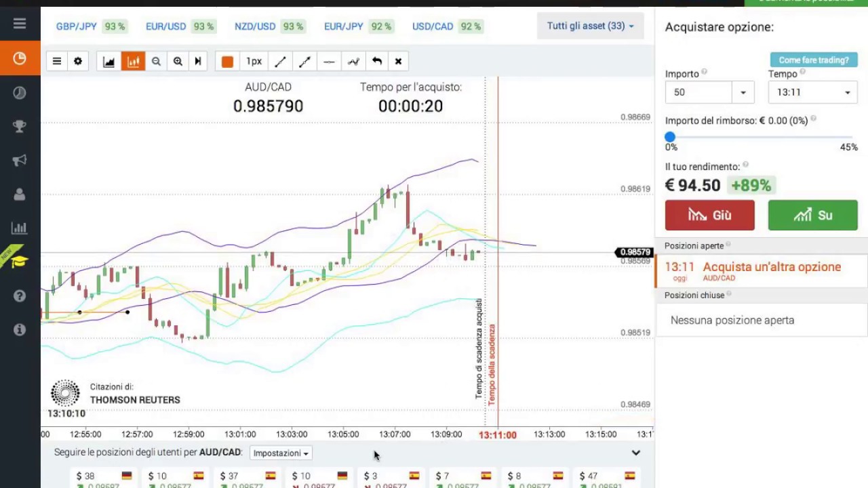Select the USD/CAD asset tab
This screenshot has height=488, width=868.
(433, 26)
